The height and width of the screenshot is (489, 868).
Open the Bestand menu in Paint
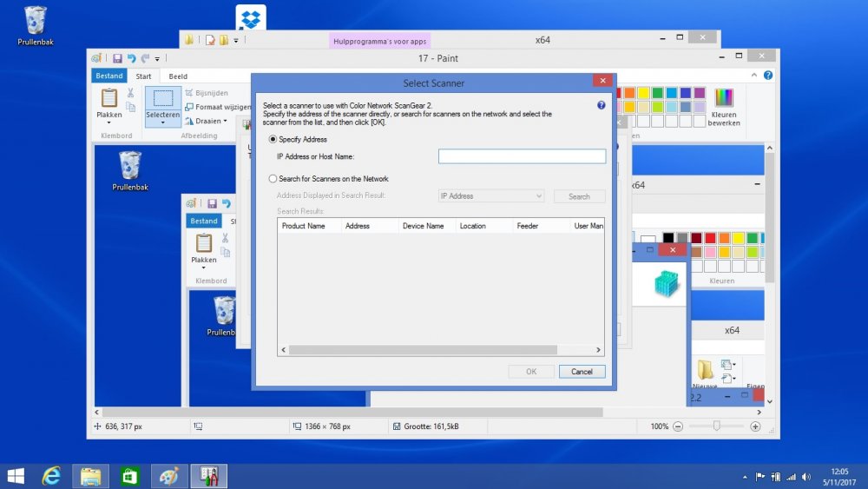[x=109, y=76]
